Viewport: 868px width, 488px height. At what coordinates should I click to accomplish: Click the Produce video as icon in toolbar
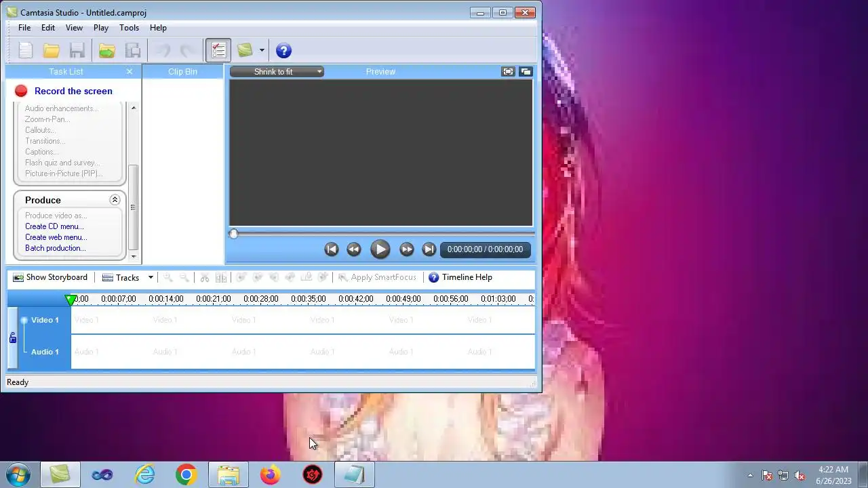(x=133, y=50)
